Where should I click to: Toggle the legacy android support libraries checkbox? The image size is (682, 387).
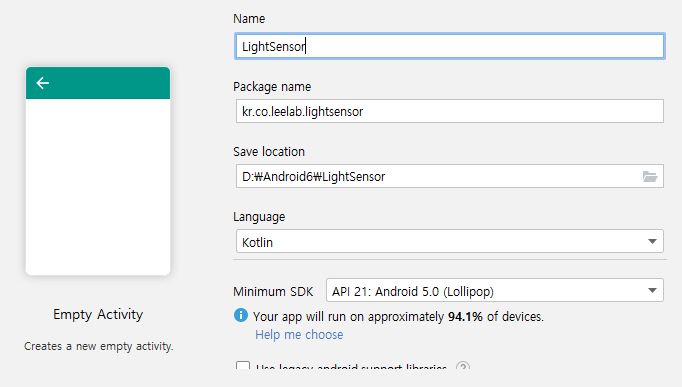(243, 365)
